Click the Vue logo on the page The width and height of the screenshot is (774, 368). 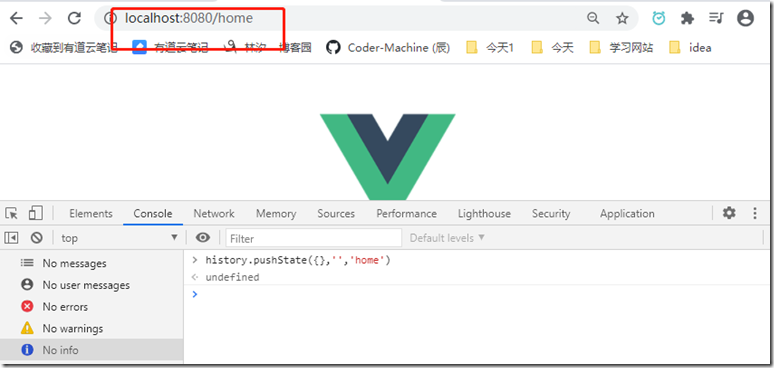click(x=387, y=157)
